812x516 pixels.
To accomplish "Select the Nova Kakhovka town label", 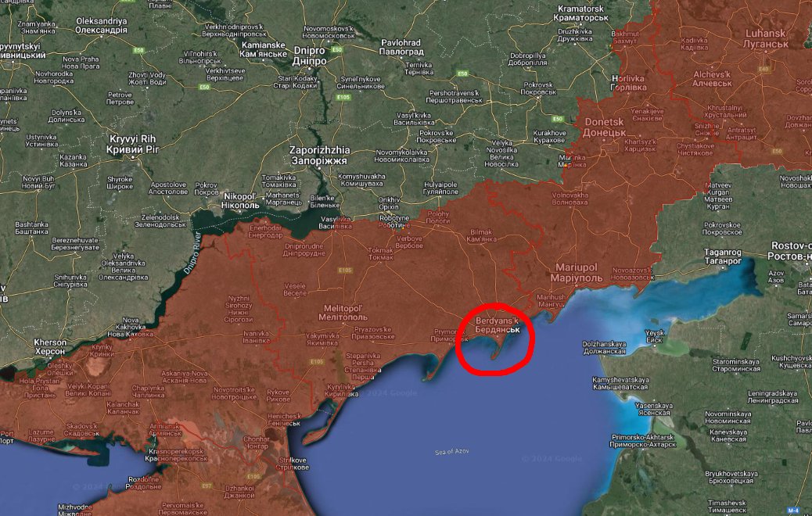I will pyautogui.click(x=131, y=327).
